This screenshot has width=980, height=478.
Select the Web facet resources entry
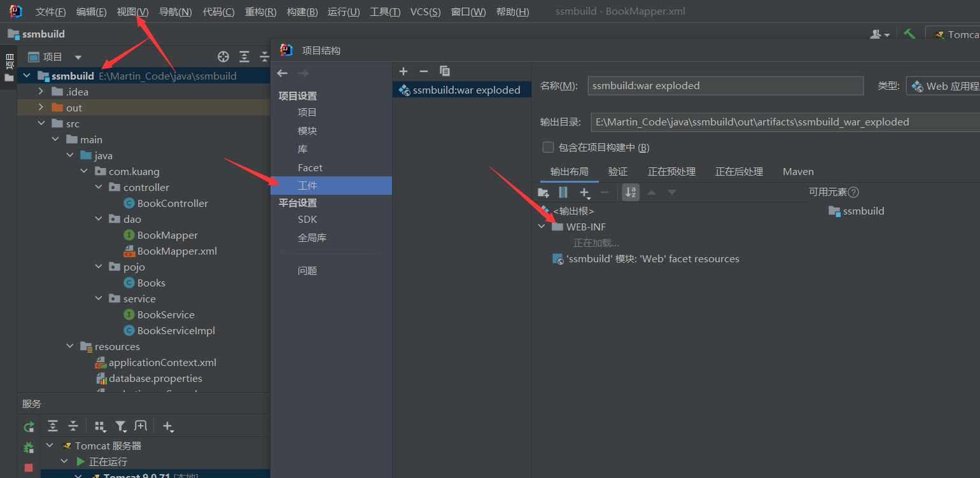pyautogui.click(x=646, y=259)
